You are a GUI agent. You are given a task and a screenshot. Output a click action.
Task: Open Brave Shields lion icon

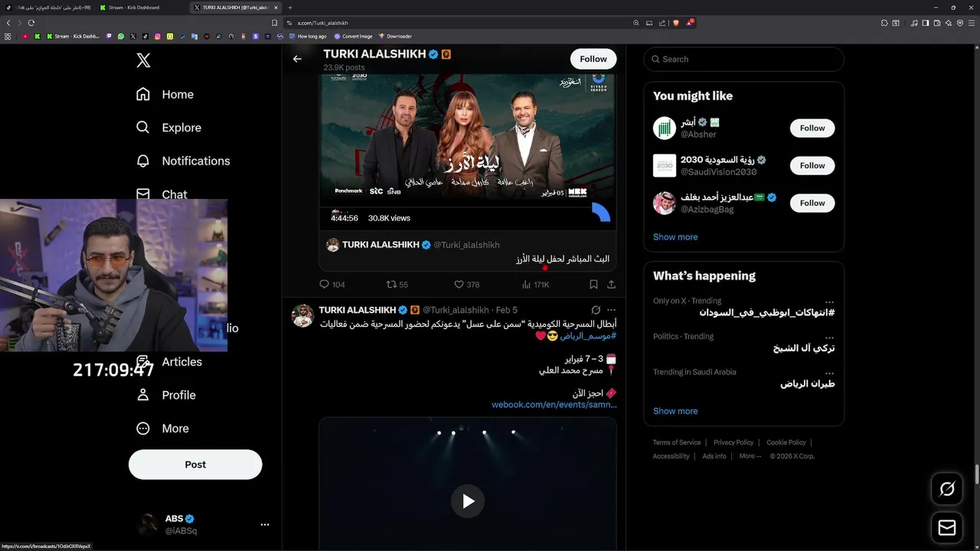point(676,23)
